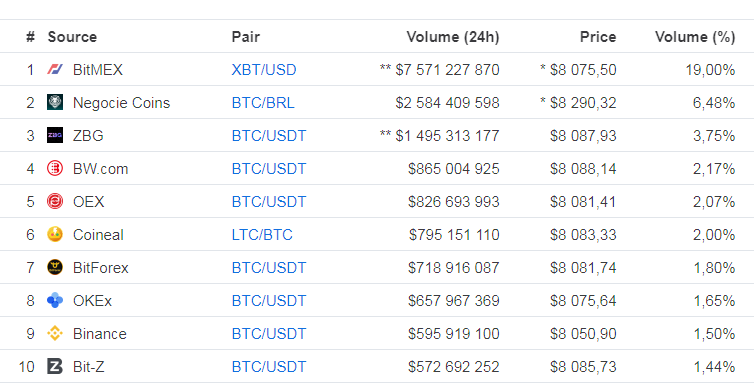Click the OEX exchange logo icon
The height and width of the screenshot is (384, 754).
pos(55,201)
